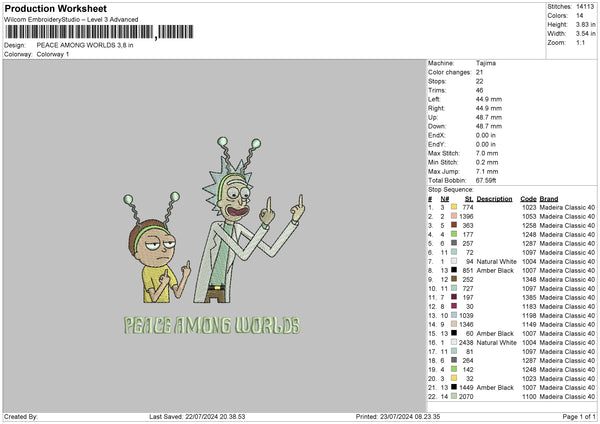Click the Code column header
The image size is (600, 424).
click(528, 198)
